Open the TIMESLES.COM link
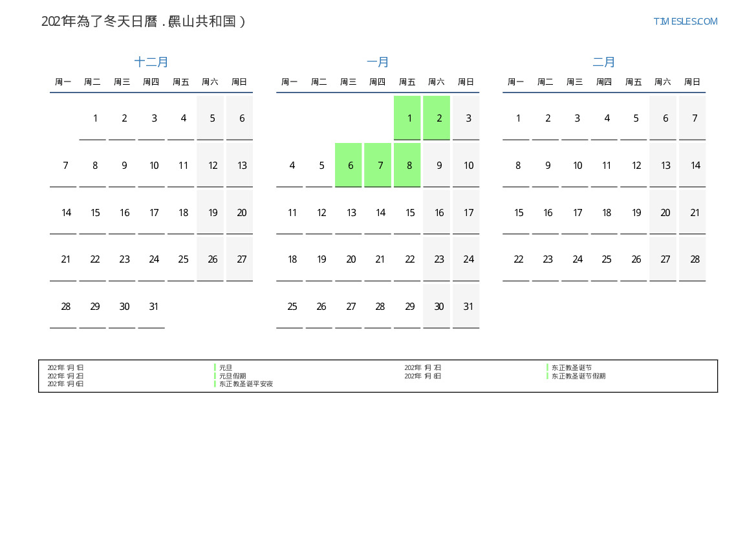This screenshot has width=756, height=535. pos(685,21)
